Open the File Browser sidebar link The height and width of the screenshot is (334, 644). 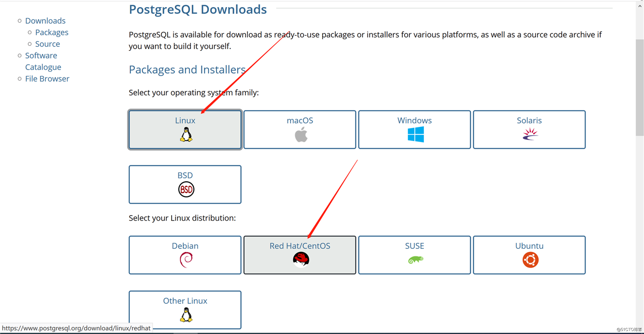pos(47,79)
